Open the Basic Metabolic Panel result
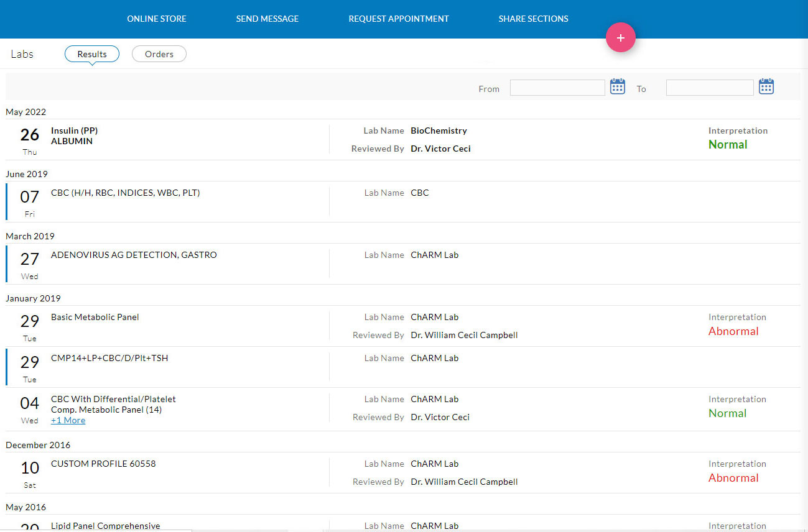 point(95,317)
